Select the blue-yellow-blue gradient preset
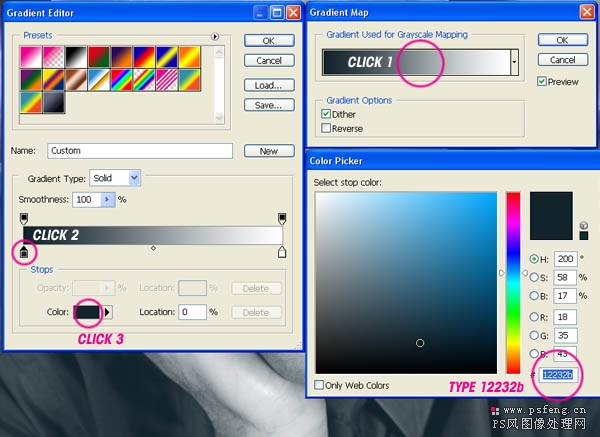The width and height of the screenshot is (600, 437). click(166, 57)
